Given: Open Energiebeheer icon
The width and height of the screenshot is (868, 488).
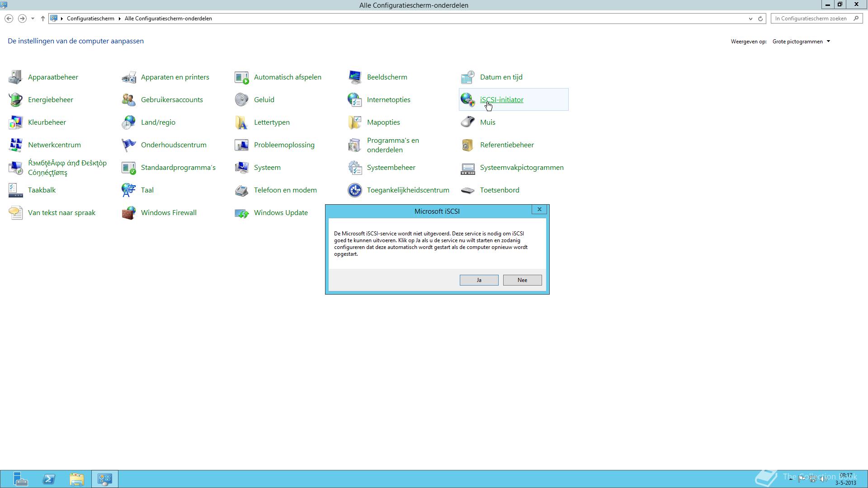Looking at the screenshot, I should pyautogui.click(x=15, y=100).
